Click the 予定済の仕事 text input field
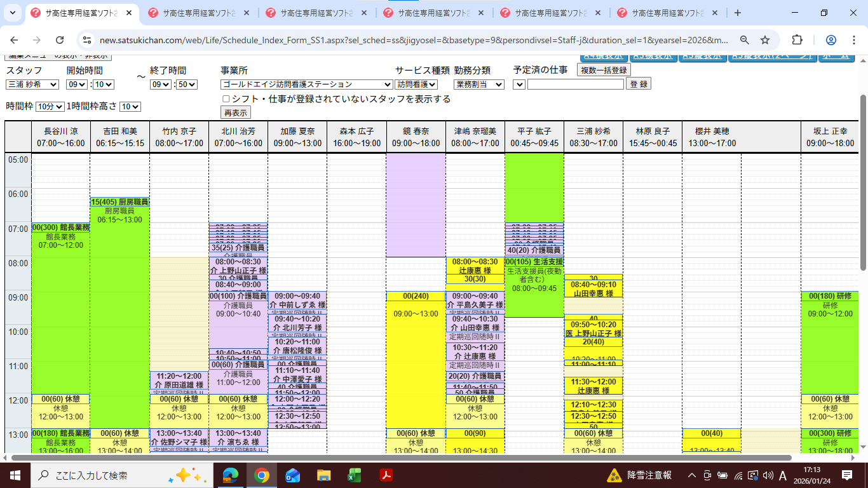Viewport: 868px width, 488px height. pyautogui.click(x=575, y=84)
